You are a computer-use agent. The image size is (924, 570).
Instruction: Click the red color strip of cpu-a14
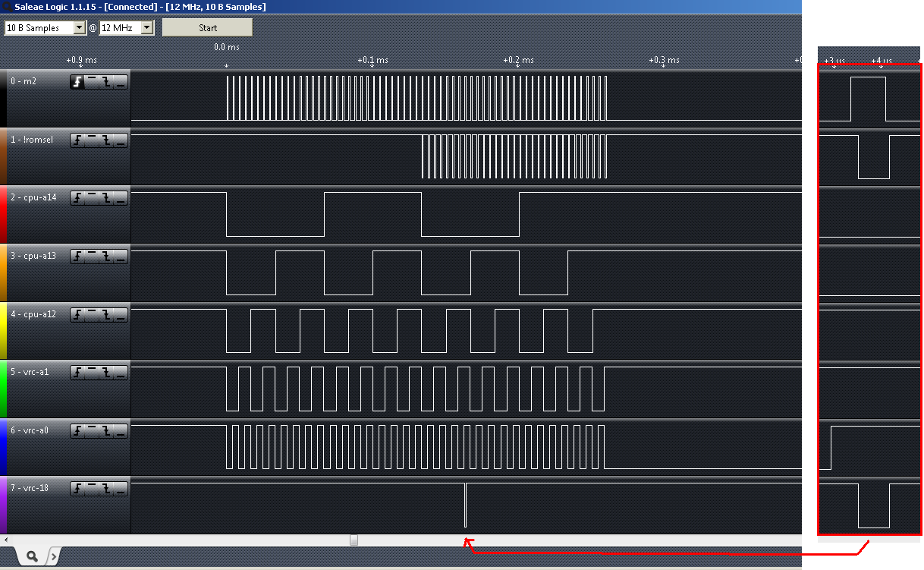click(3, 215)
